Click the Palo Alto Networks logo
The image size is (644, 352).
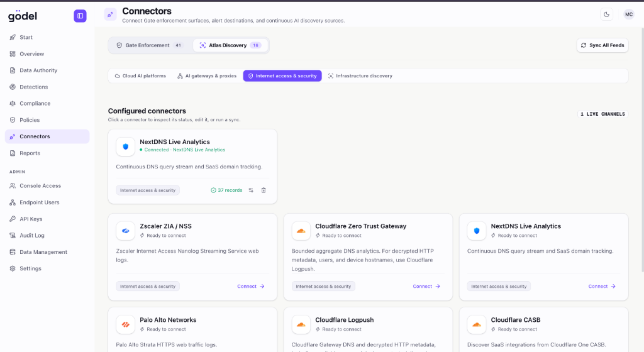click(x=126, y=324)
